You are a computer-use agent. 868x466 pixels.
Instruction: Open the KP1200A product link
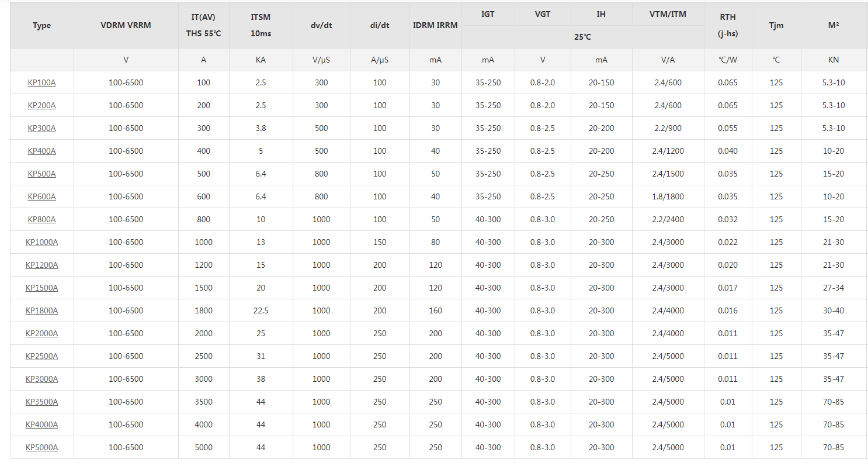coord(41,265)
